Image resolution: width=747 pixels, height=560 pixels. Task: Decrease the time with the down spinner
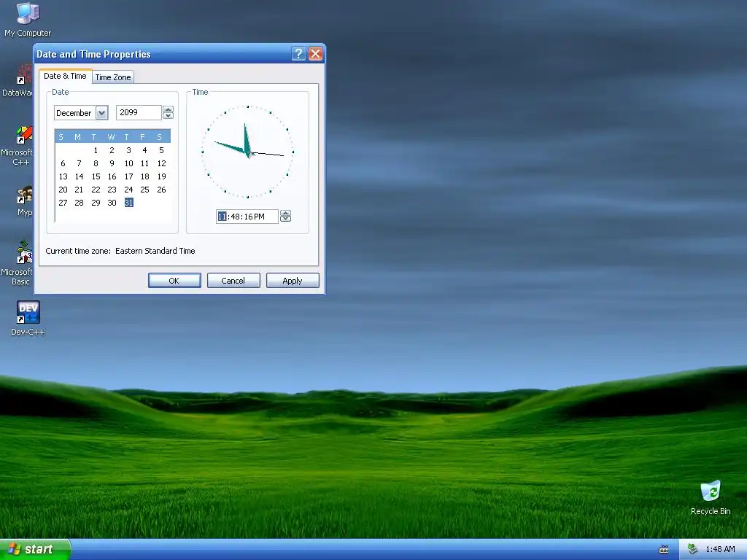285,219
